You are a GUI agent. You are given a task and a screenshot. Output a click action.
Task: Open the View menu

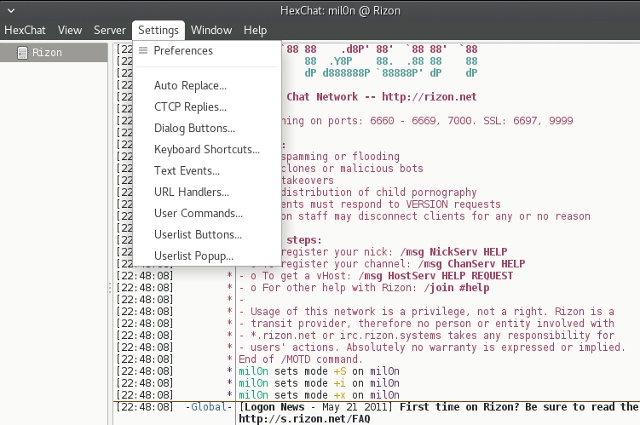(x=70, y=30)
